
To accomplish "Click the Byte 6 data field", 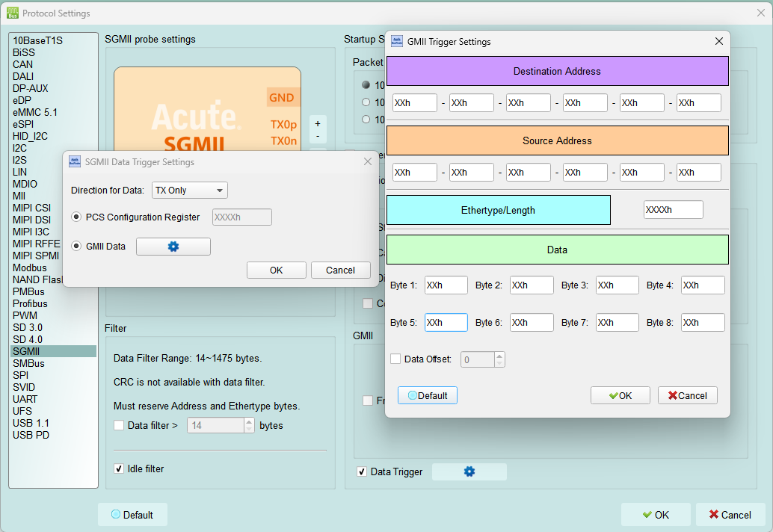I will (x=532, y=323).
